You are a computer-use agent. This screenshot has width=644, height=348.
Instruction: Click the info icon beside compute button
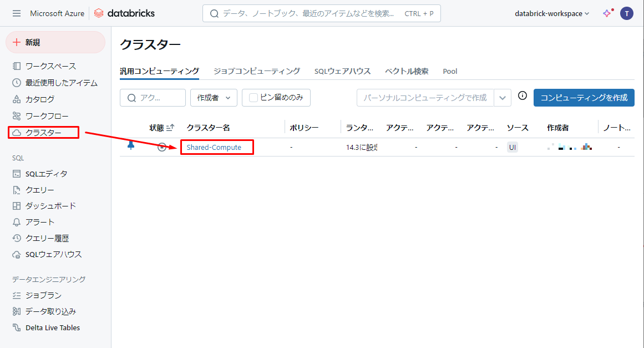click(522, 95)
